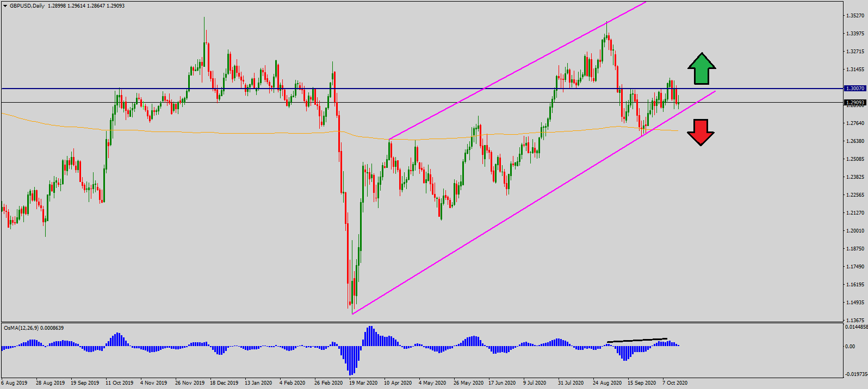Click the 7 Oct 2020 date label
Screen dimensions: 868x389
click(x=675, y=383)
